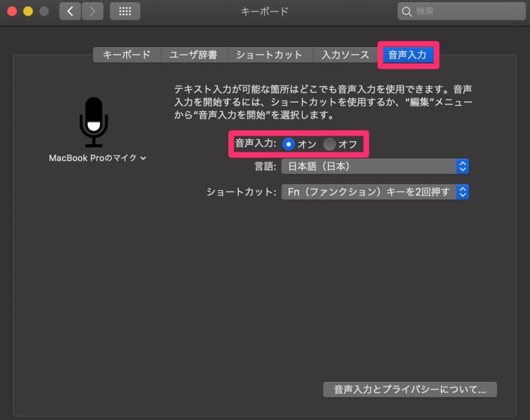530x420 pixels.
Task: Show all preferences with grid icon
Action: point(125,11)
